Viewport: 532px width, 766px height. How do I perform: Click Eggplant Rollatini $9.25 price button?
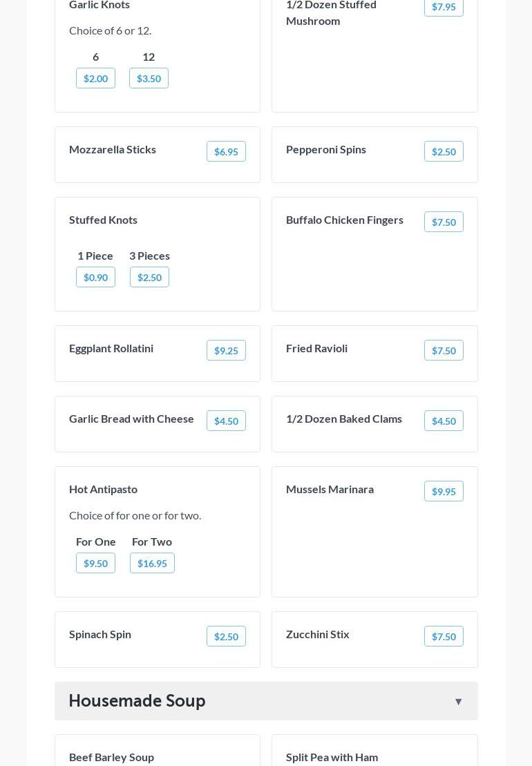point(226,350)
